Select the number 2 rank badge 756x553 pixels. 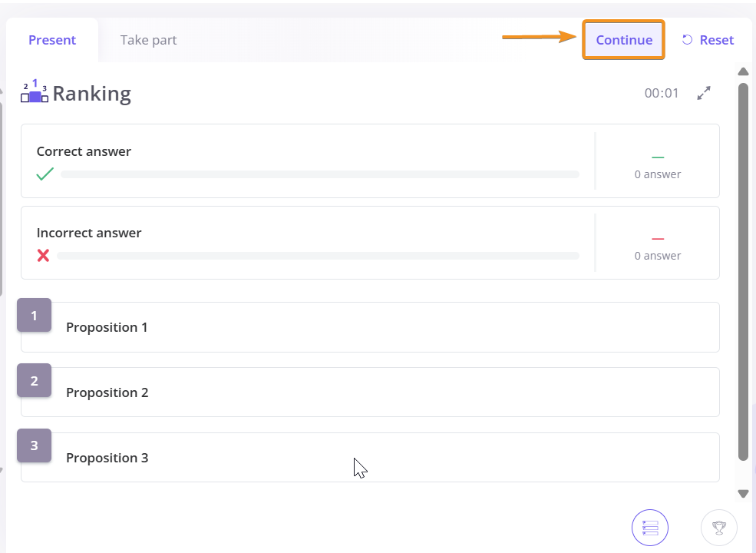coord(35,380)
